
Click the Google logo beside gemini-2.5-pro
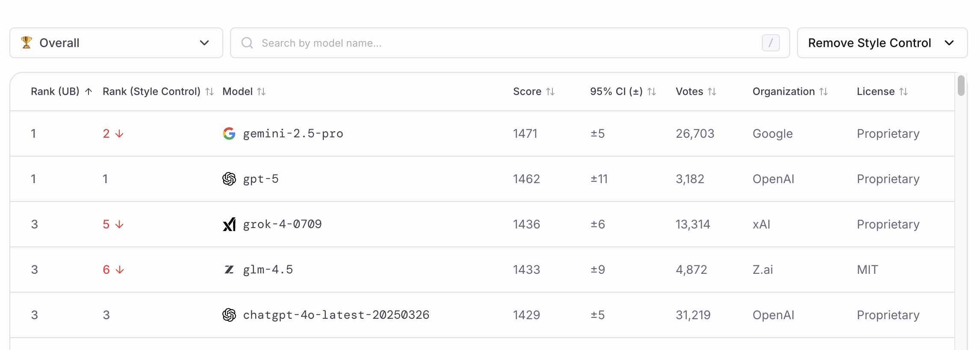(x=229, y=133)
